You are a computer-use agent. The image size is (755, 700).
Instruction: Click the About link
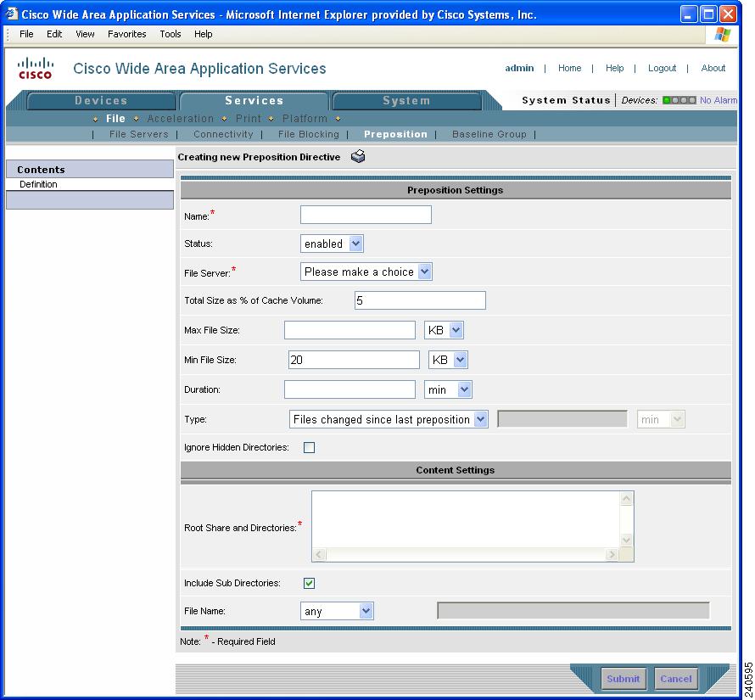click(x=713, y=68)
